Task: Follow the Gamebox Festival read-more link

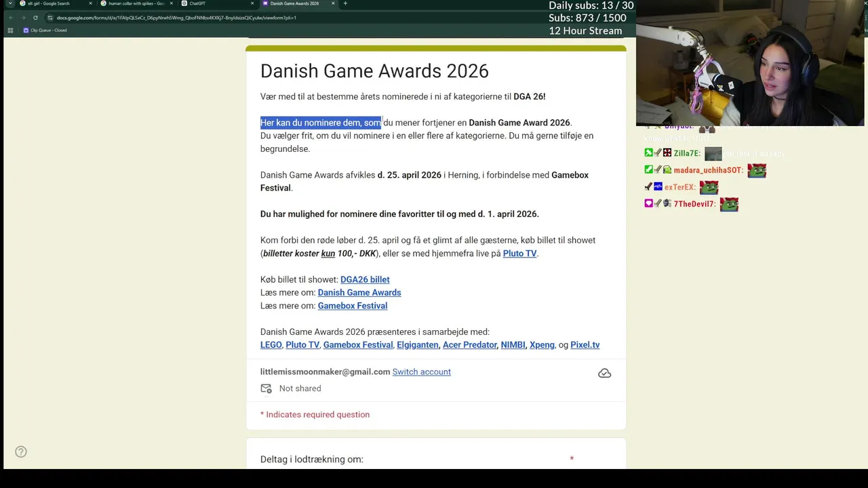Action: [353, 306]
